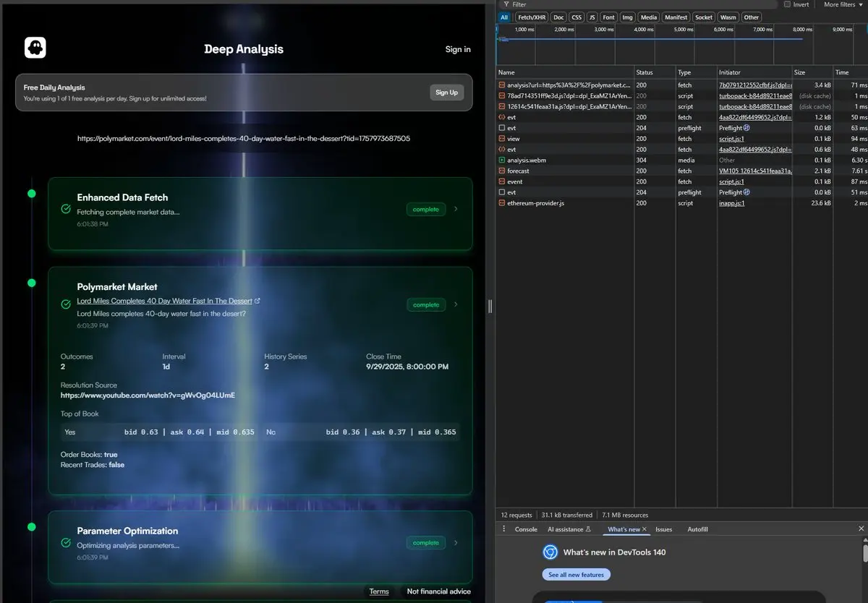This screenshot has width=868, height=603.
Task: Filter requests by Other type
Action: [x=752, y=17]
